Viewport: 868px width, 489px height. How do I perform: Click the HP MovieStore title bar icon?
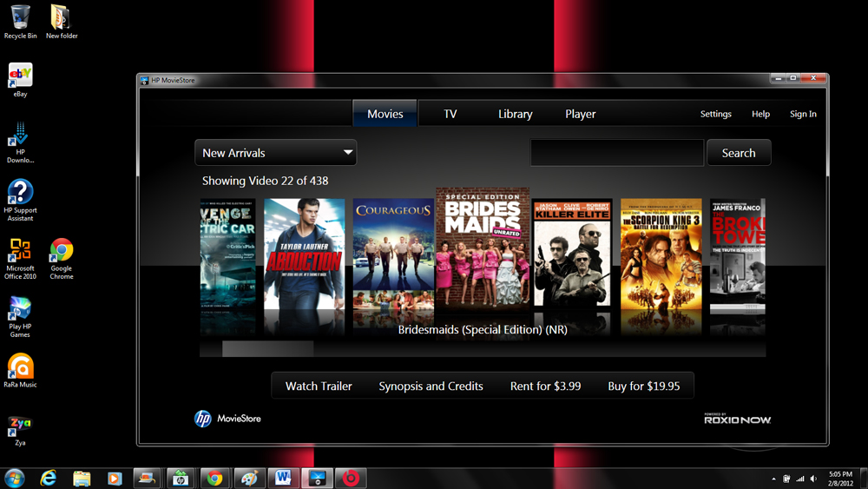(144, 80)
